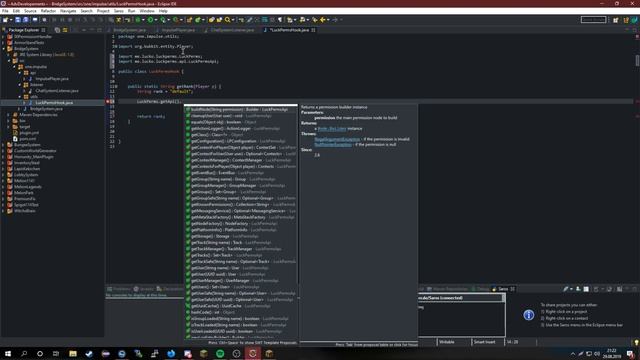Click the Open Perspective icon at top right
640x360 pixels.
click(616, 20)
